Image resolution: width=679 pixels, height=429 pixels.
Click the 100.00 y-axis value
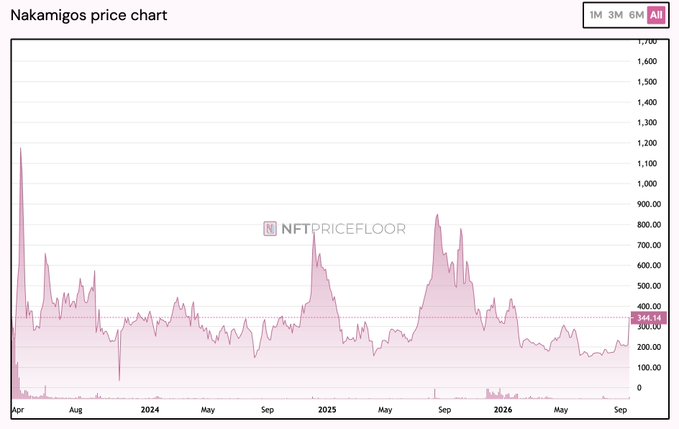[x=649, y=368]
